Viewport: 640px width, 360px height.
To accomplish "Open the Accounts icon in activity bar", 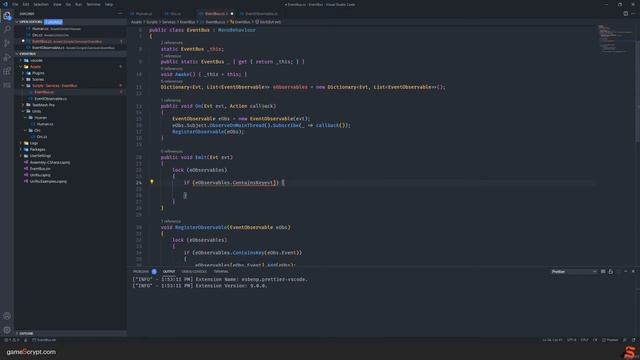I will point(7,316).
